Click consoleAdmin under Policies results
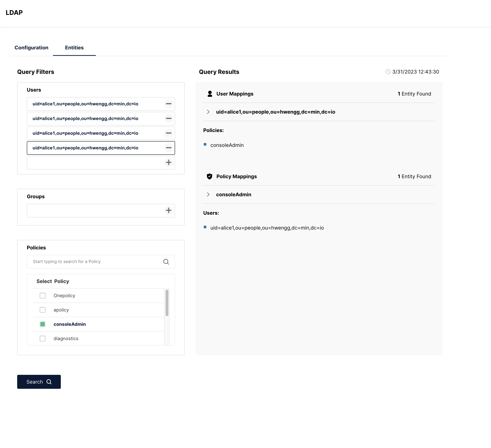This screenshot has width=491, height=448. (x=227, y=145)
